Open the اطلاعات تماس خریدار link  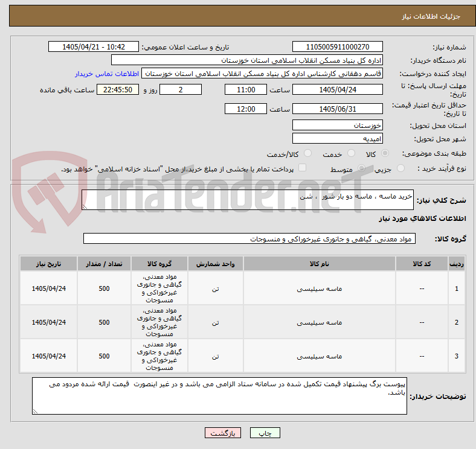pos(107,74)
